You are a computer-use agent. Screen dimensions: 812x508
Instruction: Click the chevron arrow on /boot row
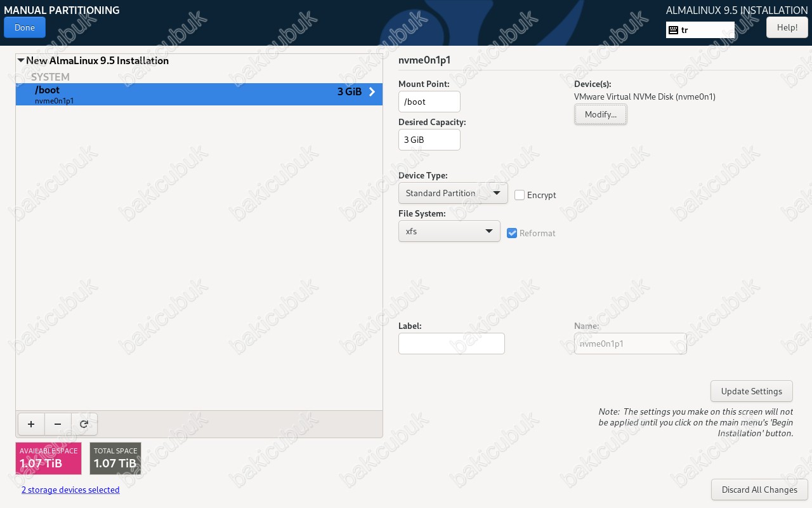pos(372,92)
